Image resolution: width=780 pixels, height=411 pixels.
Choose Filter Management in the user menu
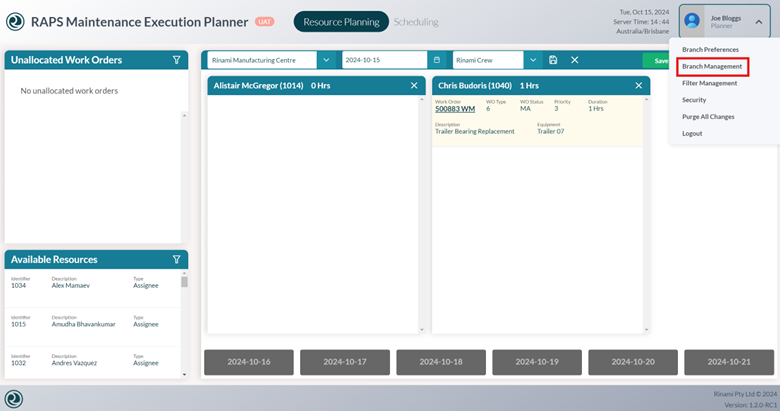709,83
